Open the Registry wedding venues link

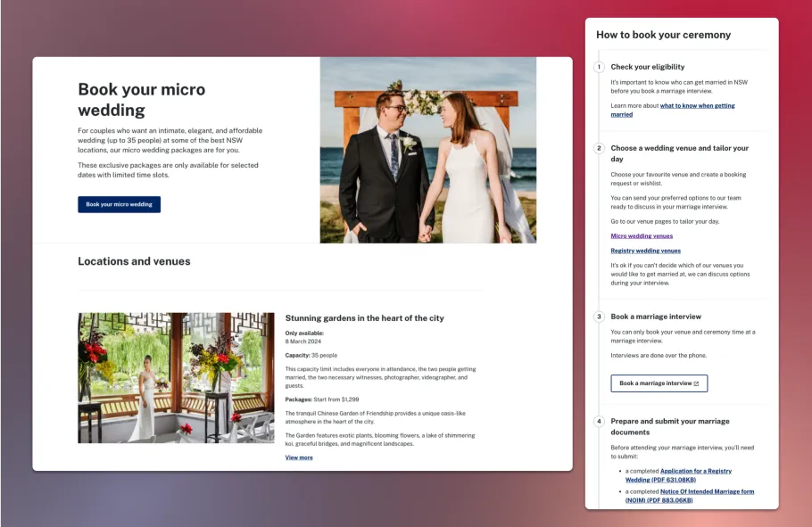(645, 251)
